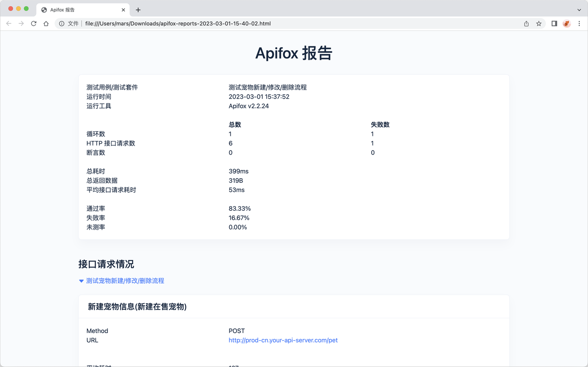Go back with the browser back arrow
Image resolution: width=588 pixels, height=367 pixels.
coord(9,23)
